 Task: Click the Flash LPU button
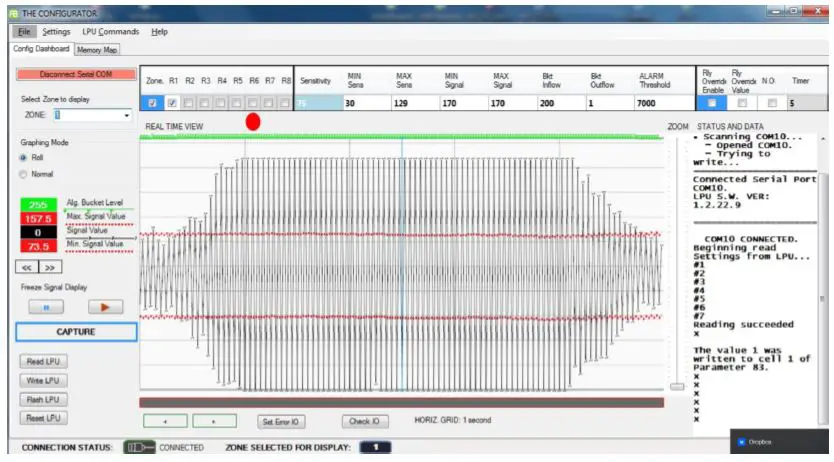[44, 400]
